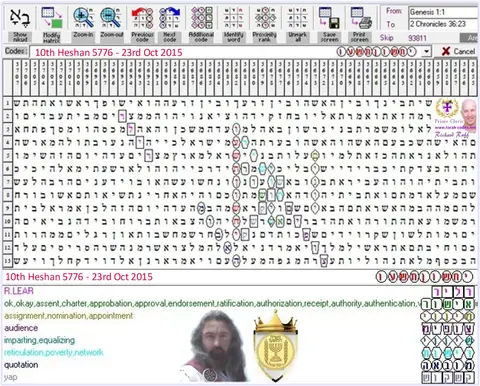This screenshot has width=480, height=386.
Task: Select the Identify word tool
Action: [x=233, y=24]
